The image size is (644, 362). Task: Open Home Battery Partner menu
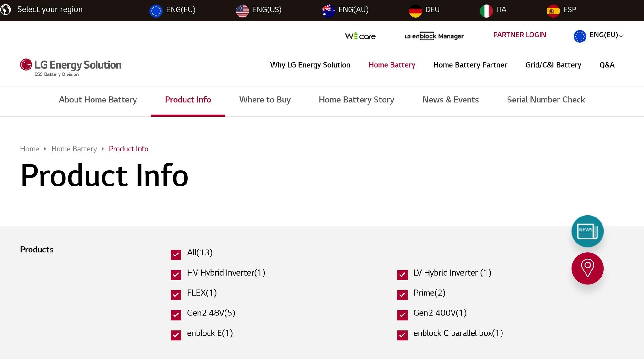tap(470, 65)
